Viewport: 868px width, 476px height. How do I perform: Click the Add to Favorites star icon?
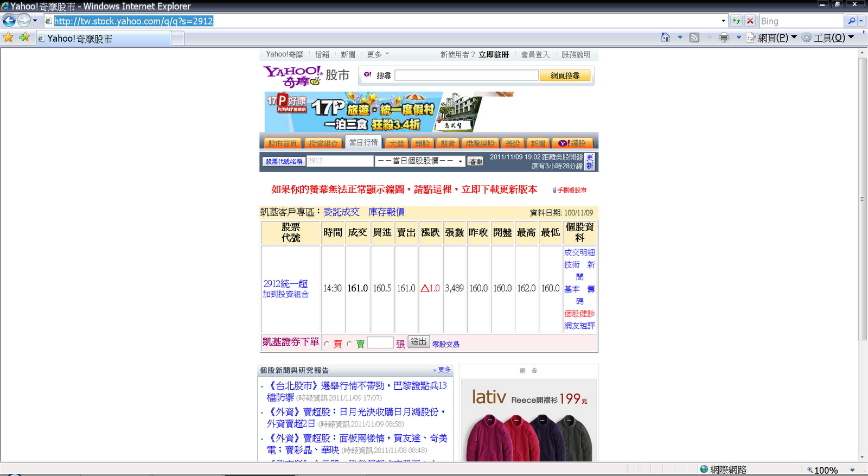coord(24,37)
